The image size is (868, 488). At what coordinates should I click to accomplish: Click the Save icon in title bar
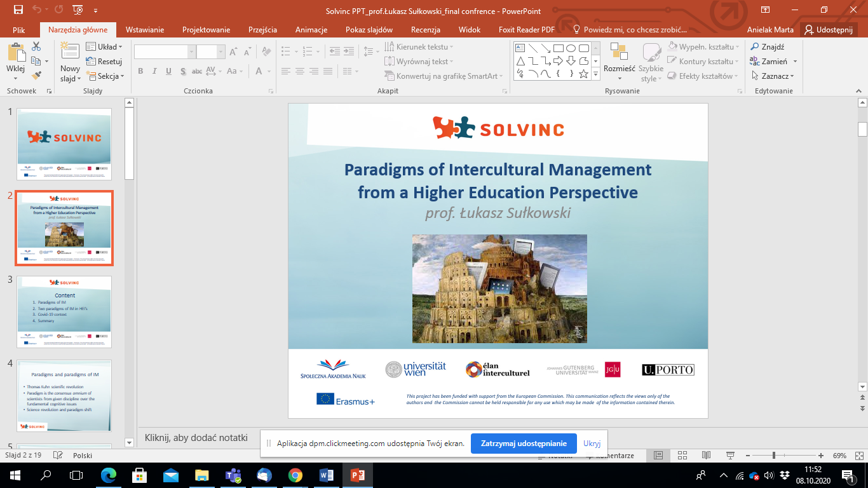point(18,10)
